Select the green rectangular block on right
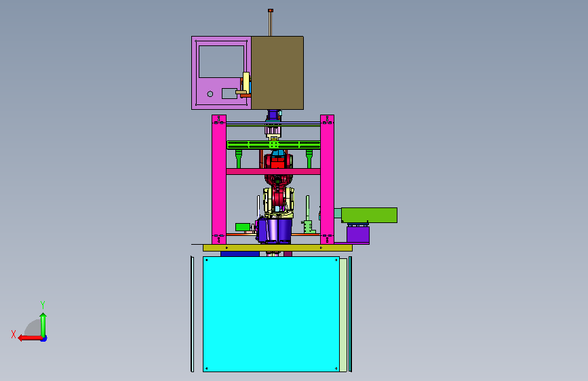Viewport: 588px width, 381px height. 369,216
